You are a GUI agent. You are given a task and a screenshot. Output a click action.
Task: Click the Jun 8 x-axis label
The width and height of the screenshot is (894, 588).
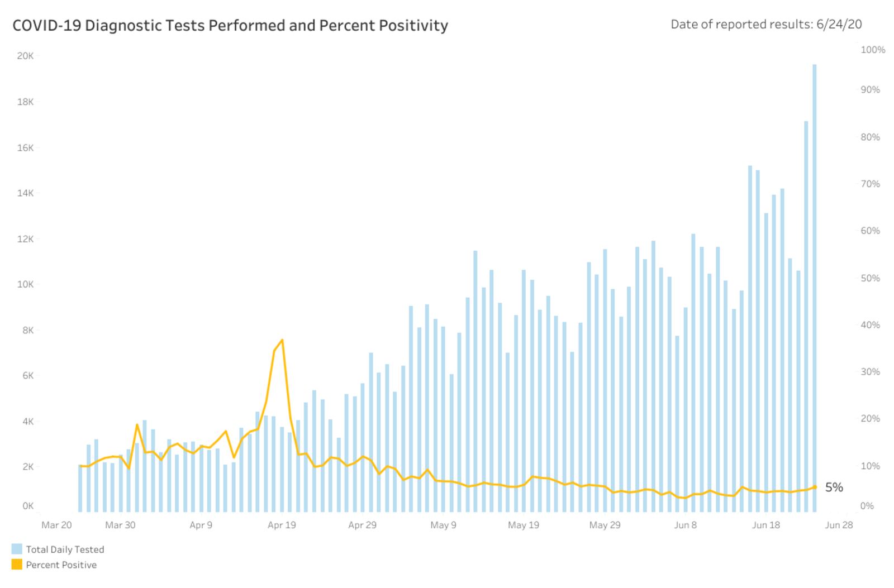(686, 525)
